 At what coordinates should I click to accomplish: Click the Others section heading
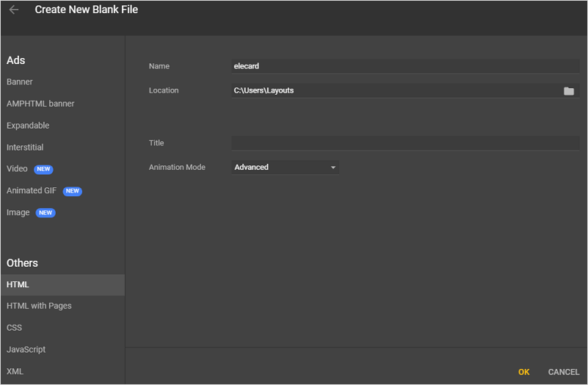[22, 263]
